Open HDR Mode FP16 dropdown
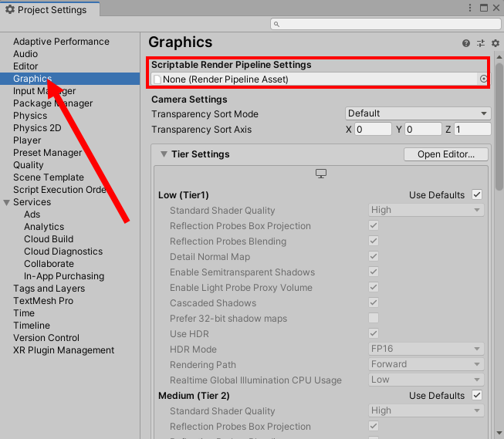504x439 pixels. point(426,349)
